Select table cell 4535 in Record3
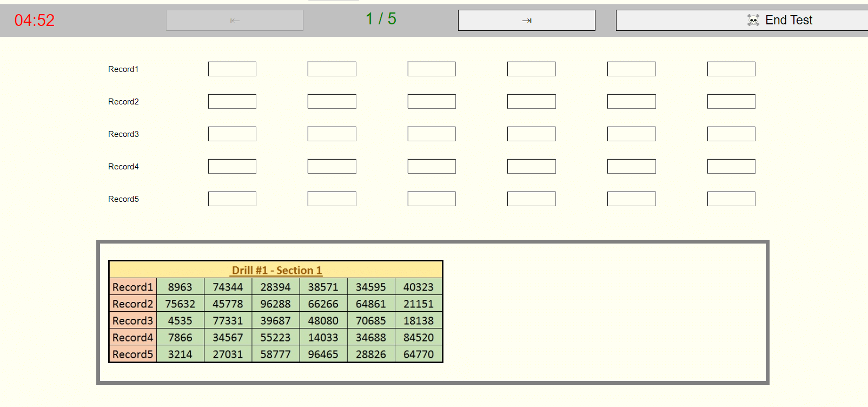 pyautogui.click(x=180, y=320)
